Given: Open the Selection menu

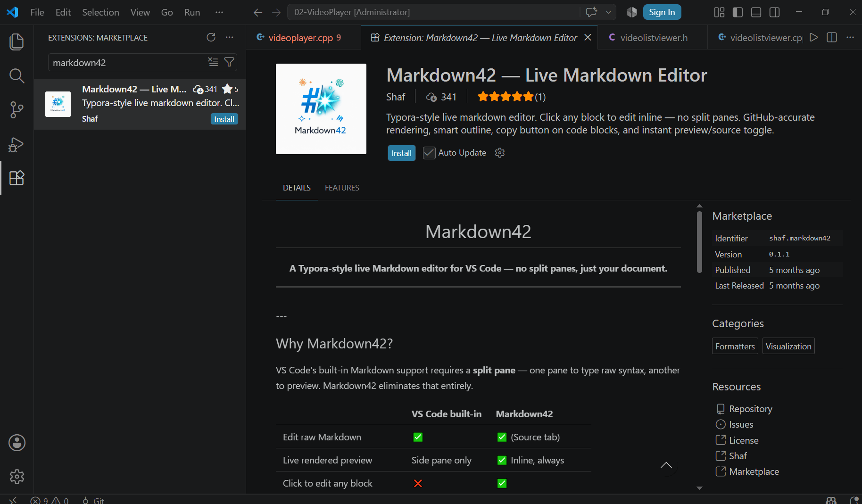Looking at the screenshot, I should [100, 12].
